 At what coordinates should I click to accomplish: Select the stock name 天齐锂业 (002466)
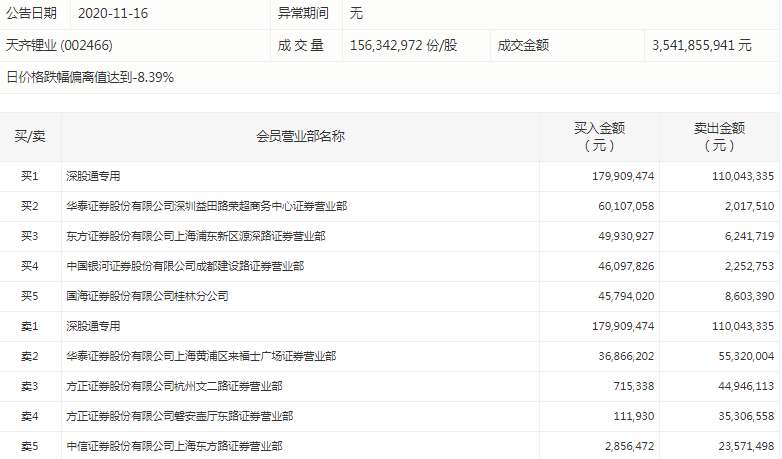[x=59, y=45]
